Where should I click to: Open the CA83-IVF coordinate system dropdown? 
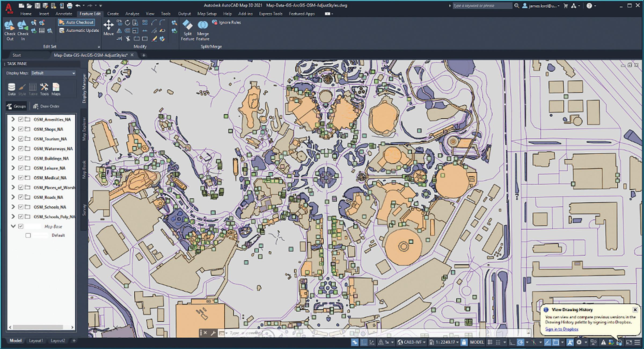(x=412, y=342)
